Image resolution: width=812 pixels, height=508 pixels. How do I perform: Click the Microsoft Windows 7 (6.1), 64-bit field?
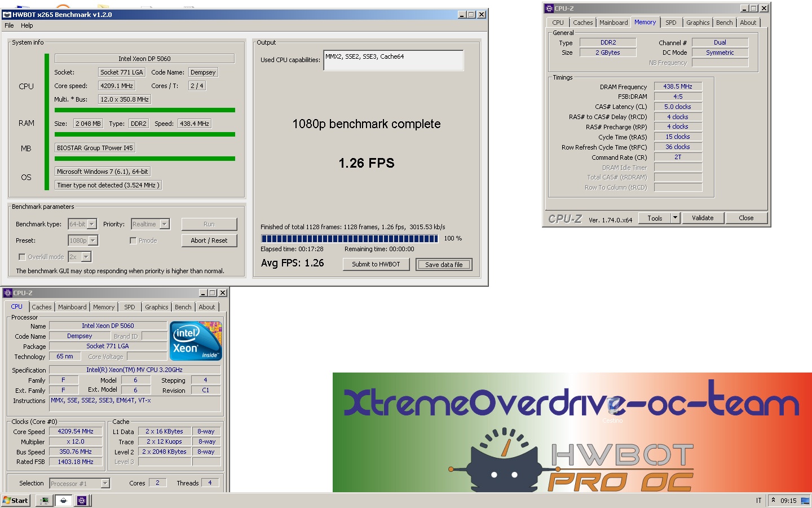(x=103, y=172)
